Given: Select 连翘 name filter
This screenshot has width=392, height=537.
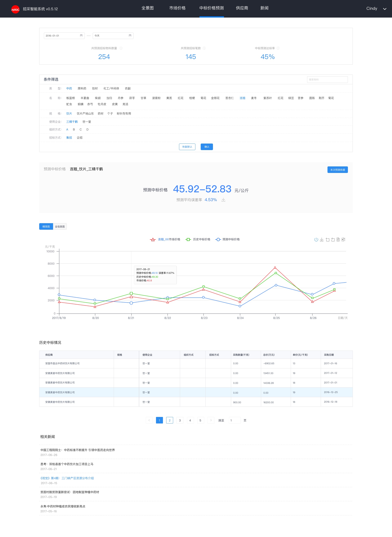Looking at the screenshot, I should click(242, 98).
